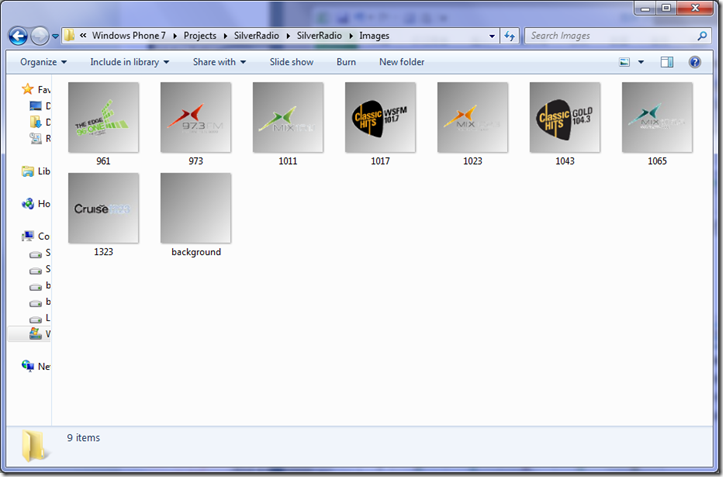Expand arrow after Windows Phone 7
Image resolution: width=723 pixels, height=477 pixels.
click(x=175, y=36)
